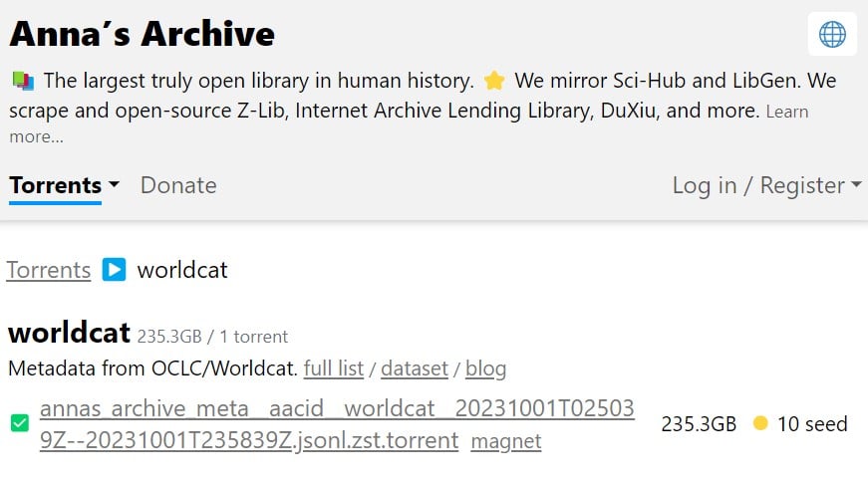
Task: Expand the Log in / Register dropdown arrow
Action: (856, 184)
